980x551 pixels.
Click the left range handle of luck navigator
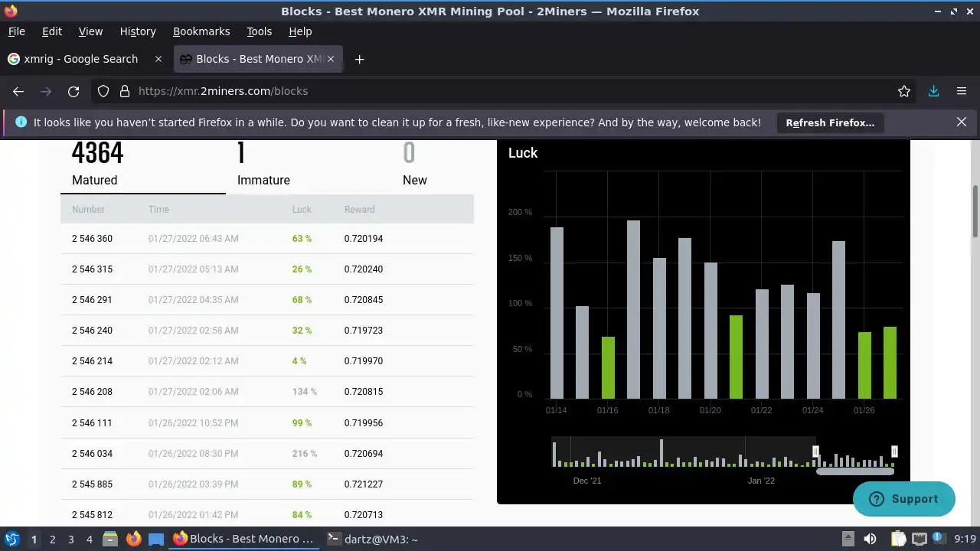point(815,452)
